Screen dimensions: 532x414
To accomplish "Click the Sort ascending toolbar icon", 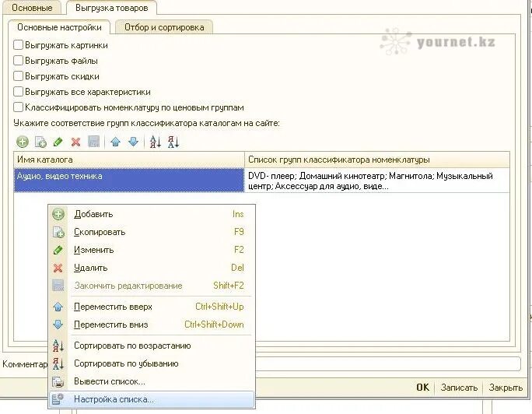I will [x=155, y=142].
